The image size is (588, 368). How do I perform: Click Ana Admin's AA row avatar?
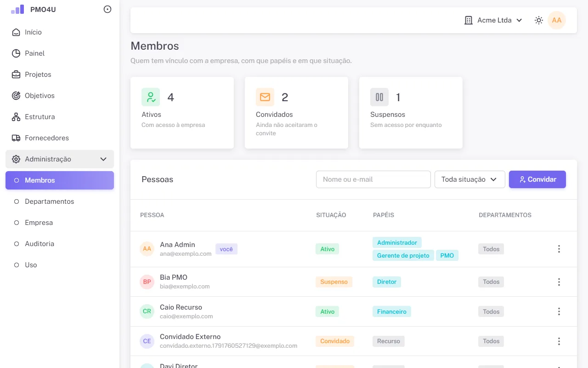click(147, 249)
